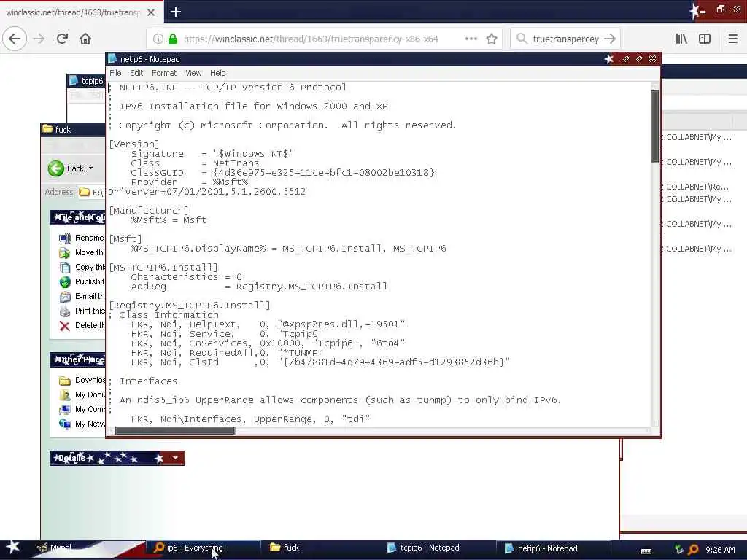This screenshot has width=747, height=560.
Task: Open Downloads in Other Places
Action: 82,380
